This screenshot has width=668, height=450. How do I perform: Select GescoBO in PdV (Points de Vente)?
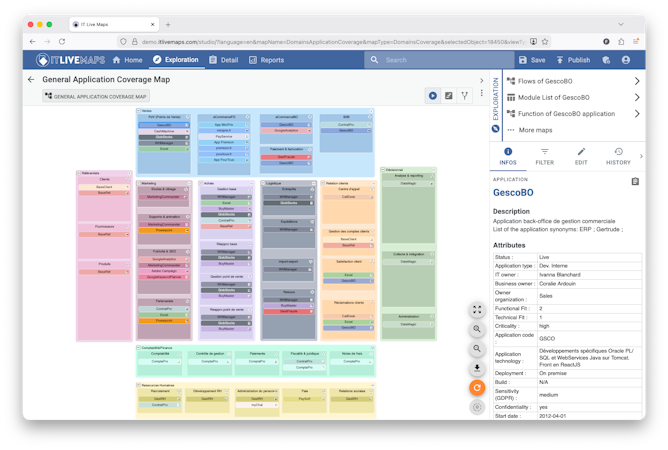coord(164,125)
